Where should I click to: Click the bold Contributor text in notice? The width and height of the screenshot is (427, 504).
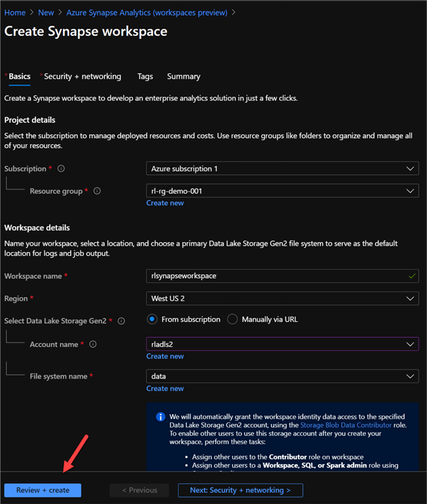point(287,457)
